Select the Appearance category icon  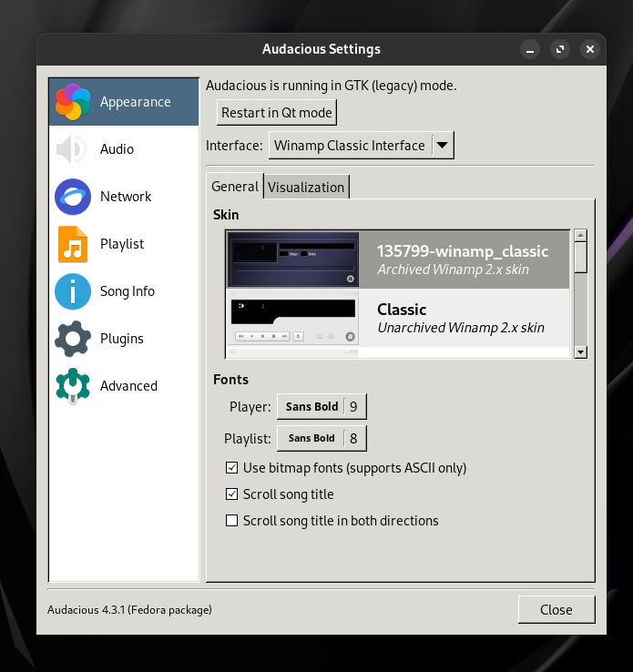[x=73, y=102]
